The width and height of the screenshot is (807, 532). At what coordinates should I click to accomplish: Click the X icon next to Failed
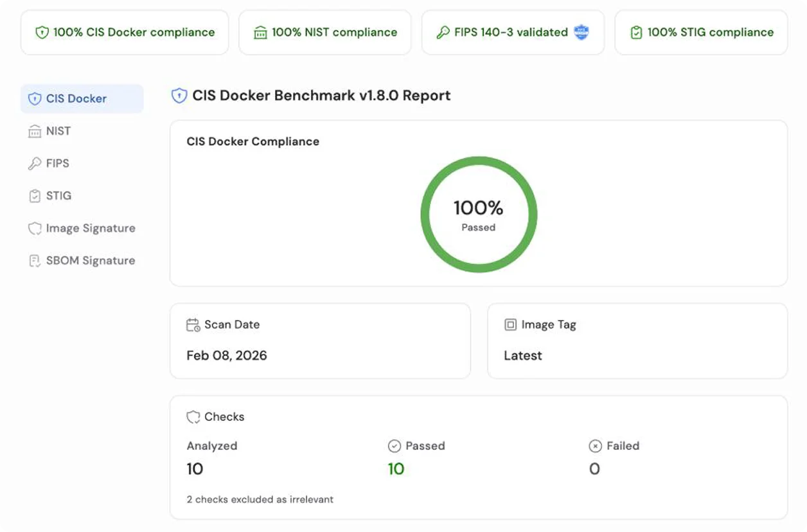tap(595, 446)
